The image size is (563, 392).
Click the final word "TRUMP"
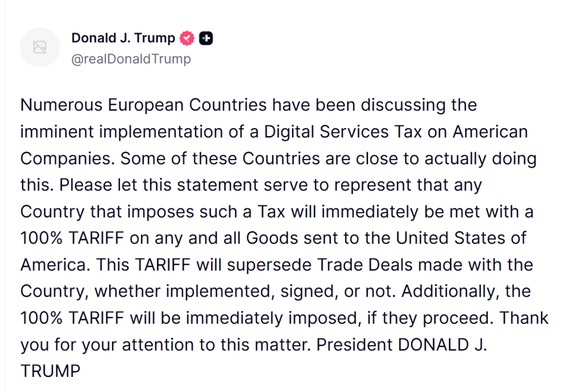pyautogui.click(x=51, y=371)
